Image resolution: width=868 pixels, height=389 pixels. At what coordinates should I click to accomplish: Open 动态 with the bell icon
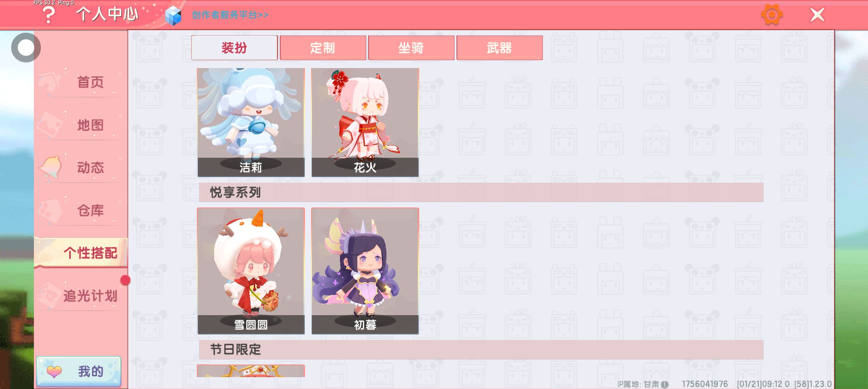coord(81,168)
